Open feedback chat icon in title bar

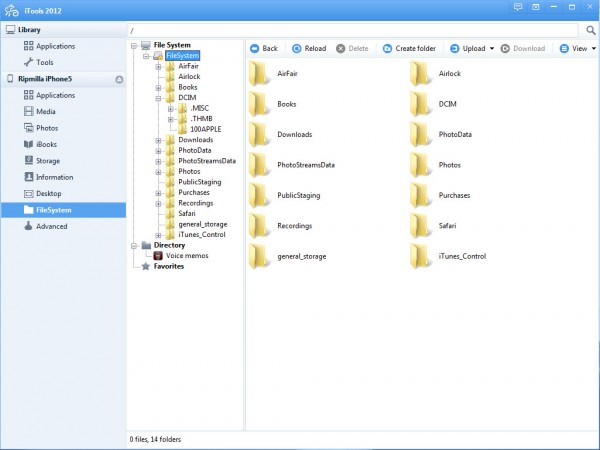(x=518, y=7)
